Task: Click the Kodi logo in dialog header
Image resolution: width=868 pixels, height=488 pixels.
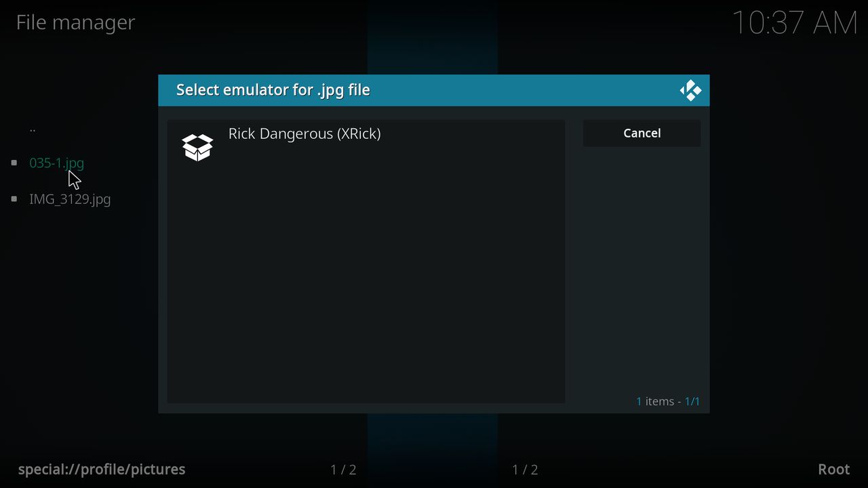Action: 690,90
